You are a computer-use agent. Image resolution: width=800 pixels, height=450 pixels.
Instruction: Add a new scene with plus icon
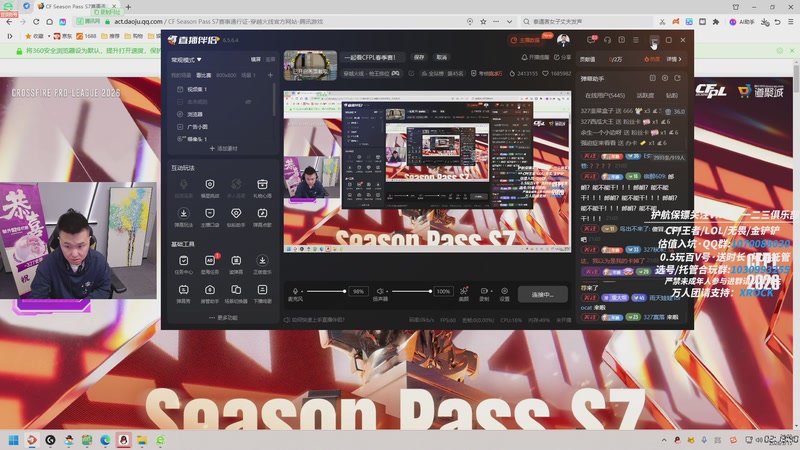point(270,75)
